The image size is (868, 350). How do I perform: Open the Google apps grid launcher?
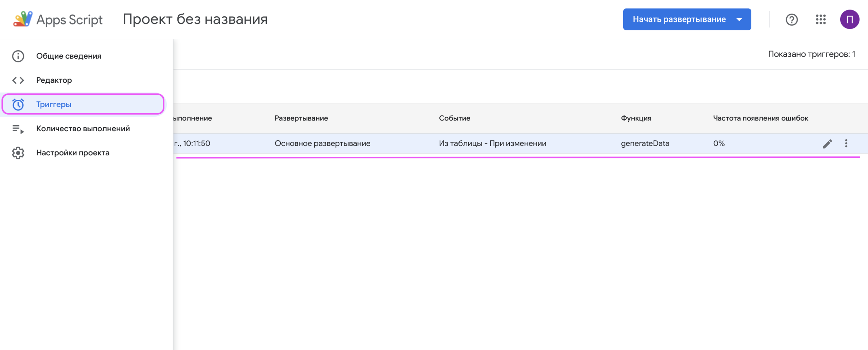(821, 19)
